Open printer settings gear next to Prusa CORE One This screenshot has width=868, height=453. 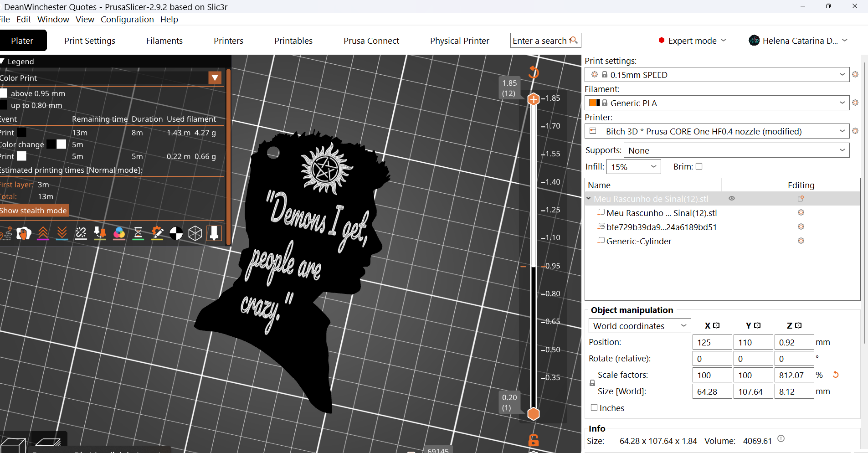855,131
